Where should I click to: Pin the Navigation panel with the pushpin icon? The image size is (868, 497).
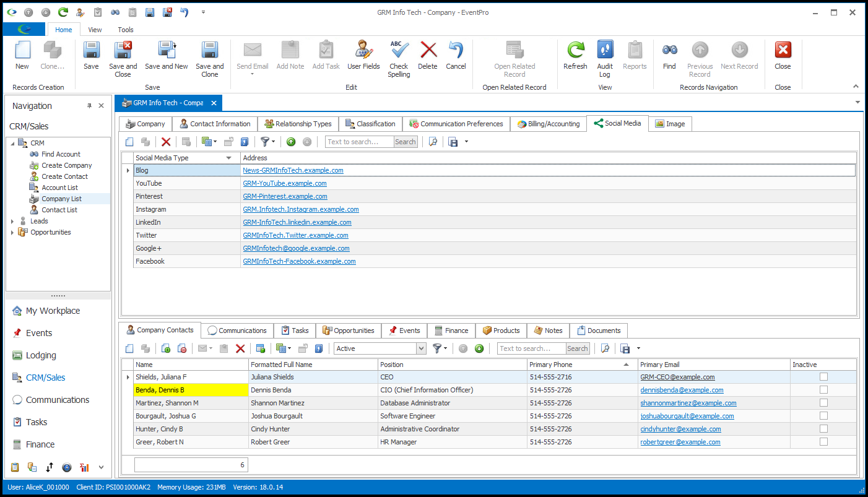[x=89, y=106]
